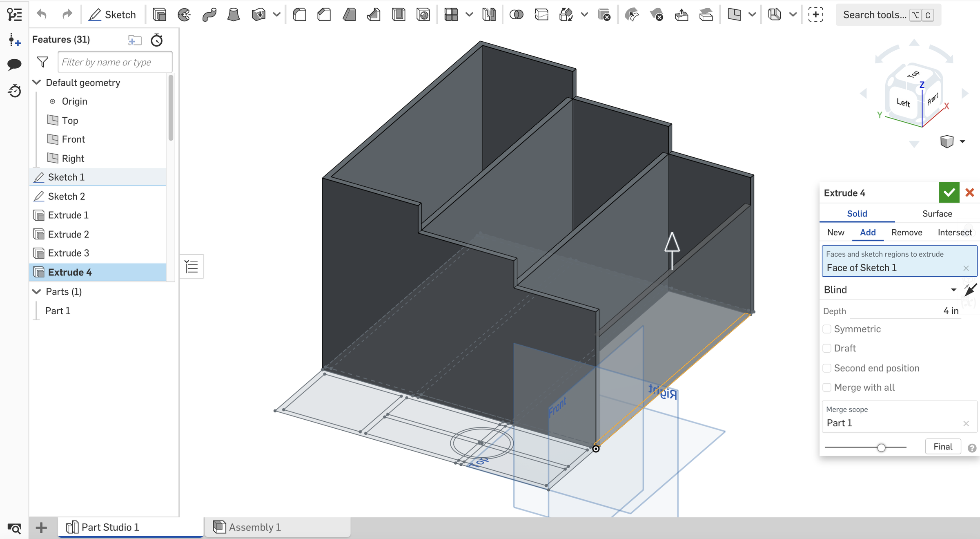This screenshot has height=539, width=980.
Task: Enable the Symmetric option in Extrude 4
Action: (x=827, y=329)
